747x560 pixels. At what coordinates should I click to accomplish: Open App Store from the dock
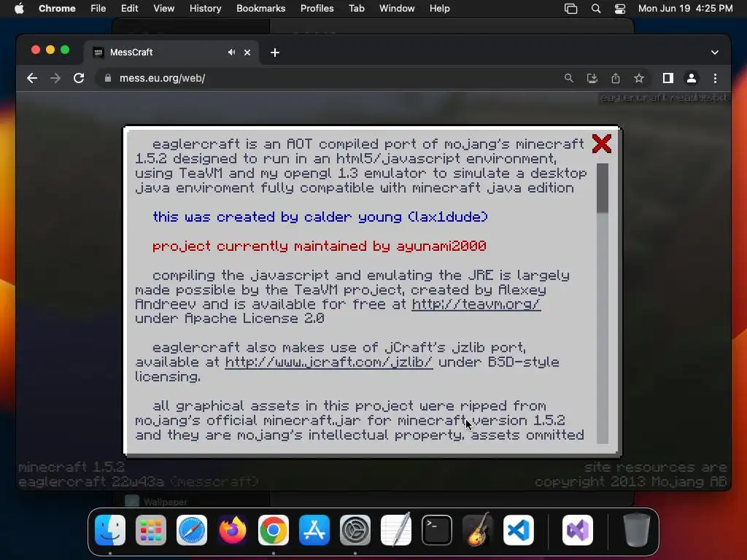(314, 530)
